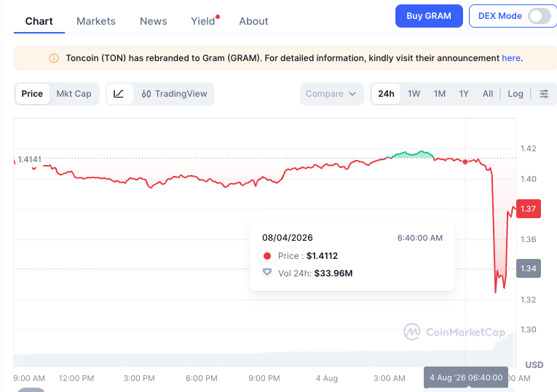Screen dimensions: 557x392
Task: Click the info icon in rebrand notice
Action: coord(54,58)
